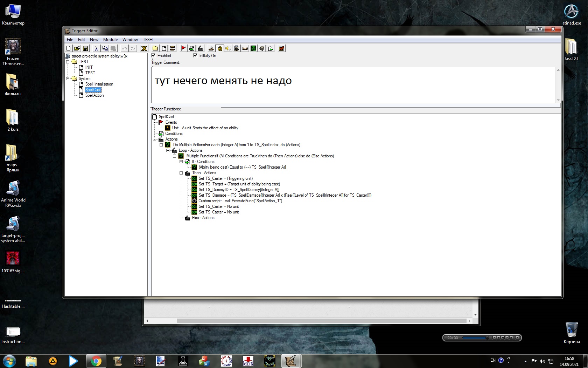This screenshot has width=588, height=368.
Task: Select the Else - Actions node
Action: (x=203, y=218)
